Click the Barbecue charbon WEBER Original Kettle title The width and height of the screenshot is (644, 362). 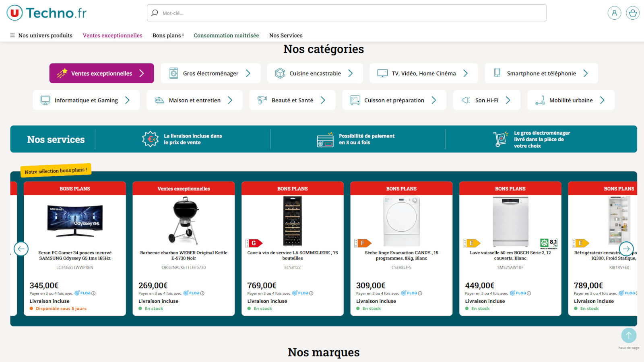tap(184, 255)
